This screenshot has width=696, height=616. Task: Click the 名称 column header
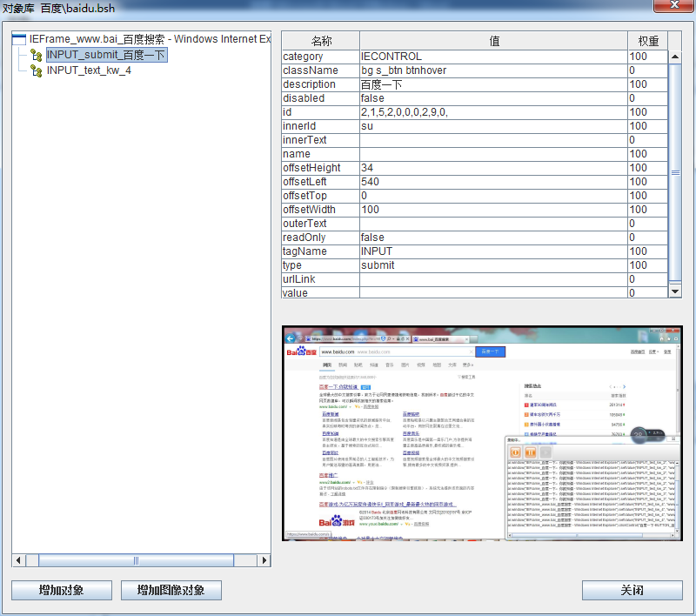[x=320, y=41]
